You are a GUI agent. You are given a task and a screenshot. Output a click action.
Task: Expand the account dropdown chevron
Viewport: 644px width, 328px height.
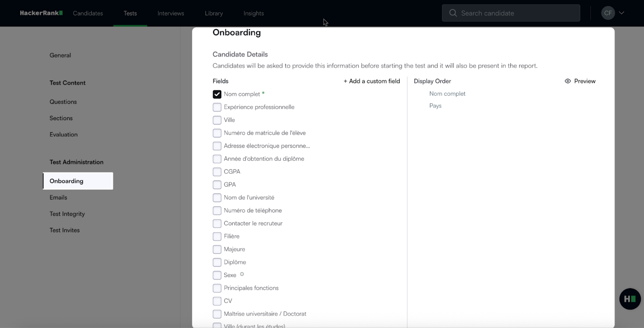(622, 13)
